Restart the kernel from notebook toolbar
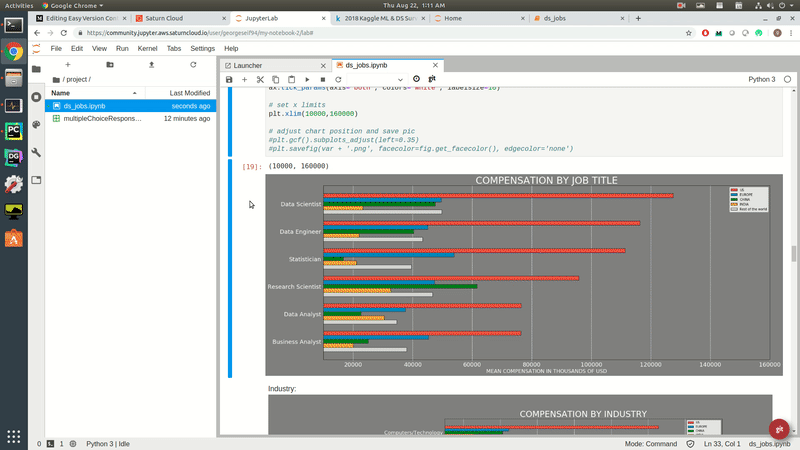The image size is (800, 450). click(x=338, y=80)
